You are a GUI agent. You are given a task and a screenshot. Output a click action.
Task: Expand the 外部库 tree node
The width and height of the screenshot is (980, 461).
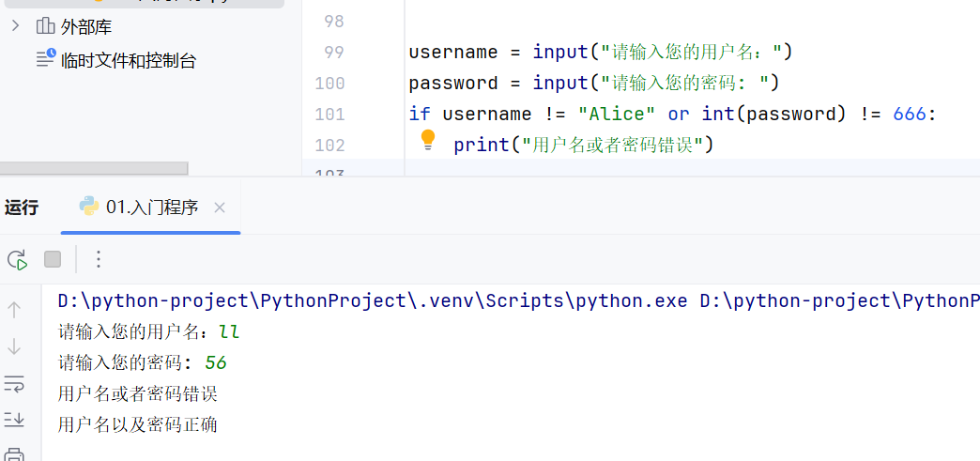pyautogui.click(x=16, y=26)
